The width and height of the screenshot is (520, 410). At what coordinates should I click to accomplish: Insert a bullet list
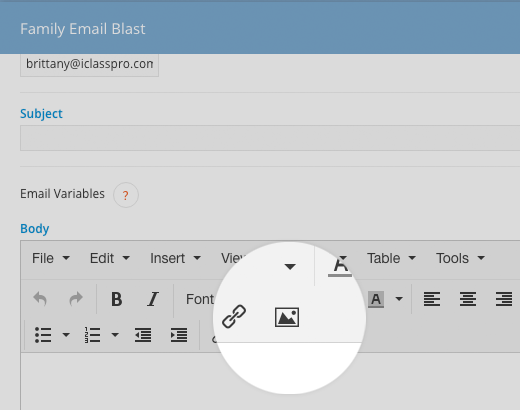tap(43, 335)
